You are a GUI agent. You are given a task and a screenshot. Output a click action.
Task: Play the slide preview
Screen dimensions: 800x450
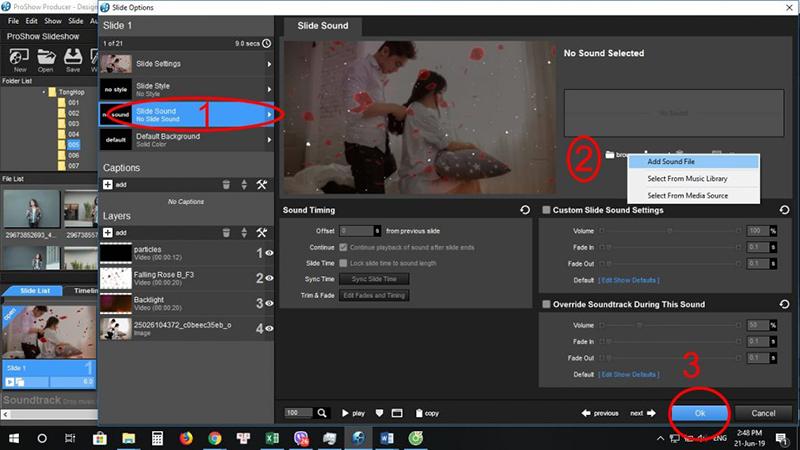click(353, 413)
